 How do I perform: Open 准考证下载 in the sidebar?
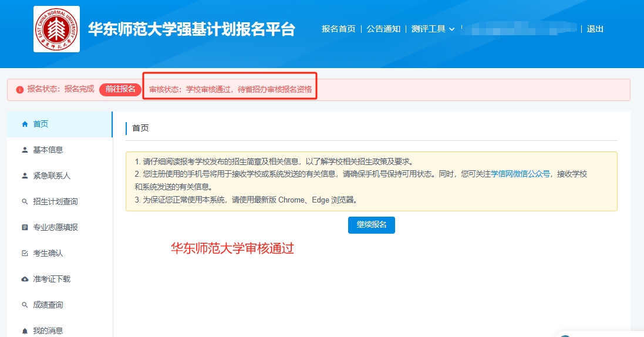pos(59,279)
